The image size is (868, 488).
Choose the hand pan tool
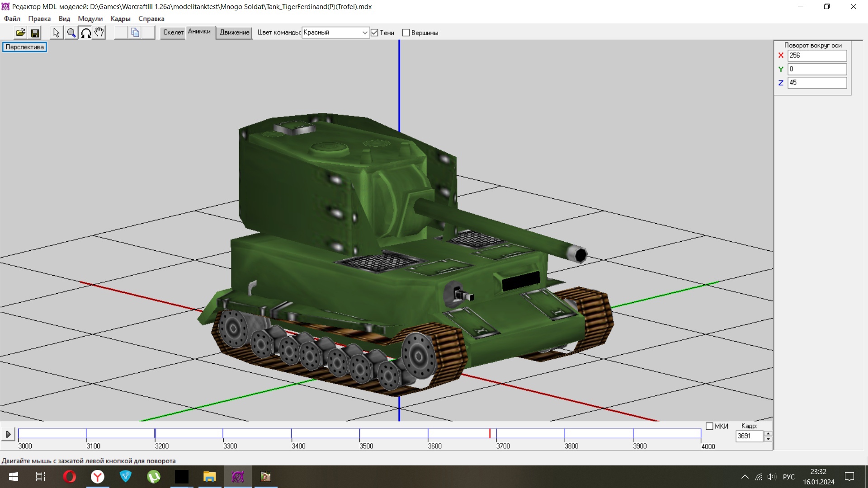coord(99,33)
